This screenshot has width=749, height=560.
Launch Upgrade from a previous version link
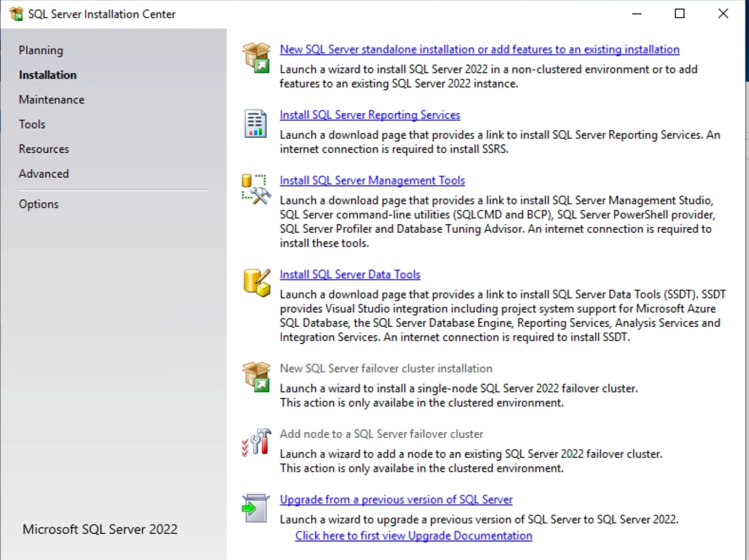point(396,500)
